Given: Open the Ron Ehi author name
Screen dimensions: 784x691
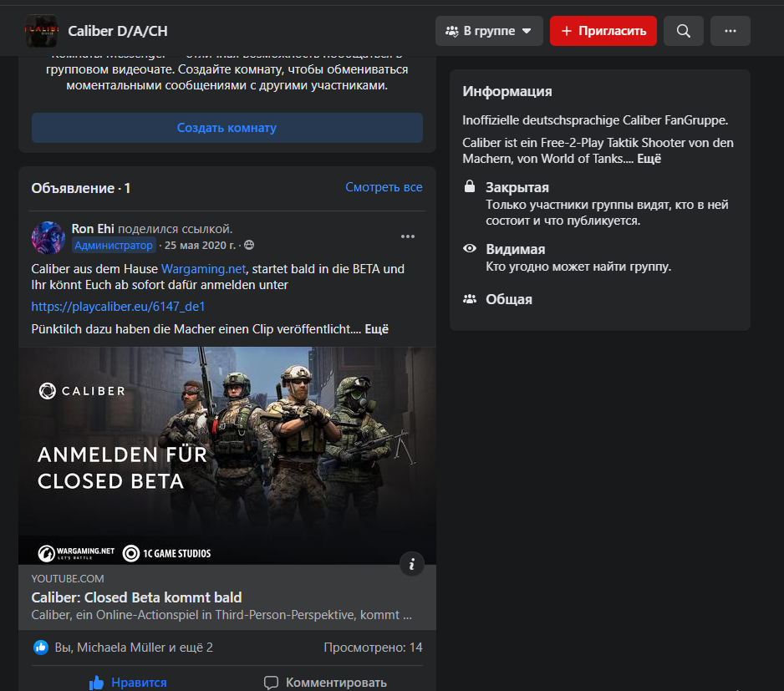Looking at the screenshot, I should [93, 229].
